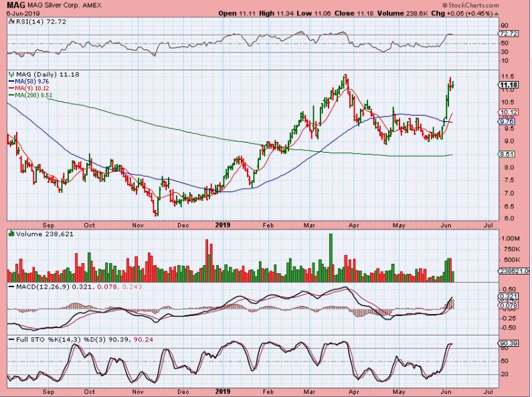
Task: Select the MACD(12,26,9) indicator label
Action: pos(42,287)
